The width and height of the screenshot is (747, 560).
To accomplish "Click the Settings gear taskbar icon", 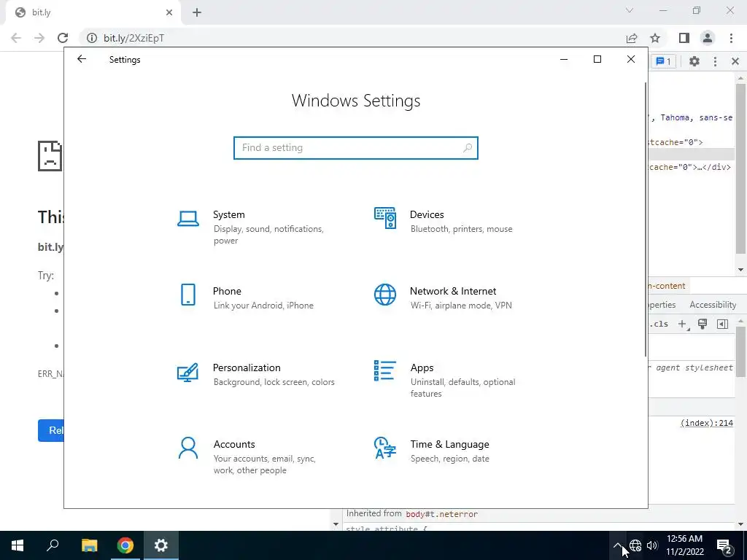I will (x=161, y=545).
